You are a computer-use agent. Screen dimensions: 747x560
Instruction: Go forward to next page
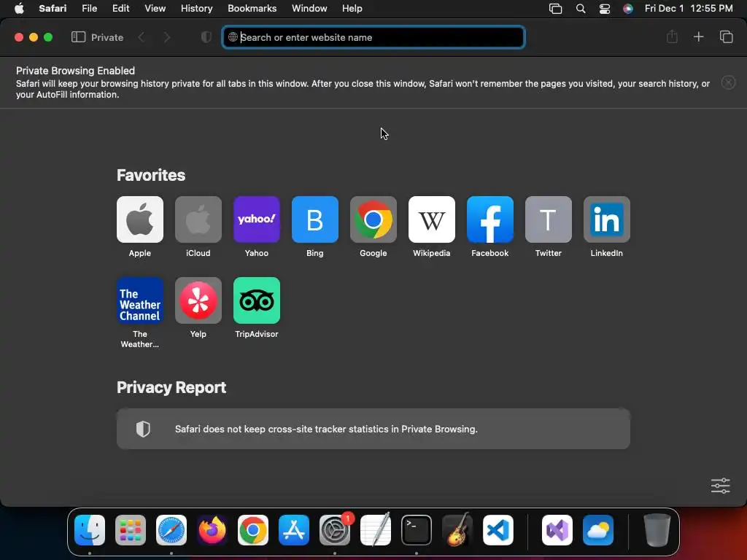[167, 37]
